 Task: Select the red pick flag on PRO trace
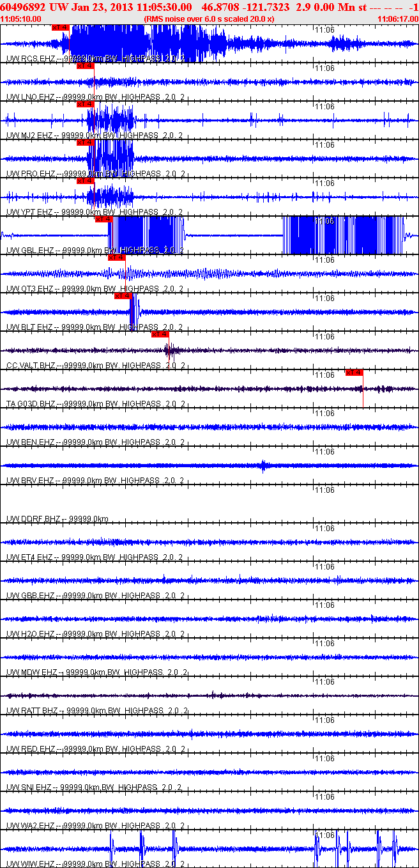85,143
